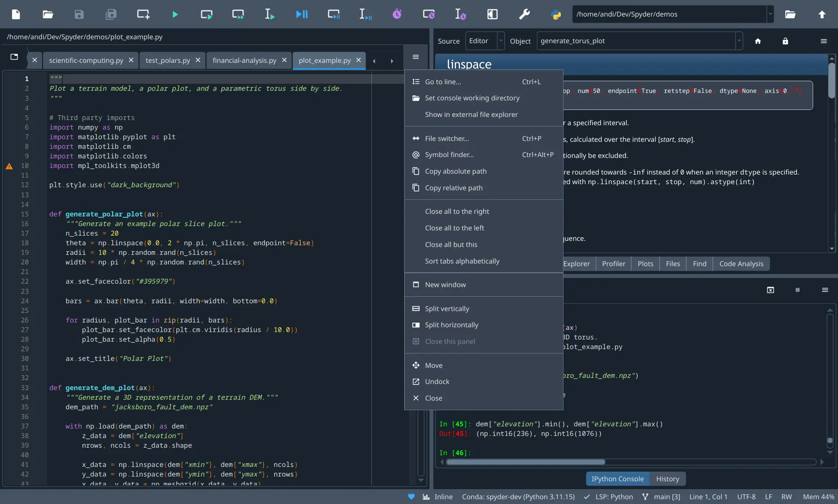
Task: Run file with green play icon
Action: point(175,14)
